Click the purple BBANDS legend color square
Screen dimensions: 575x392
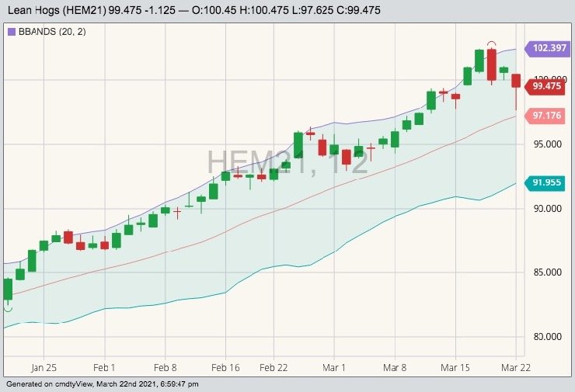pos(10,32)
